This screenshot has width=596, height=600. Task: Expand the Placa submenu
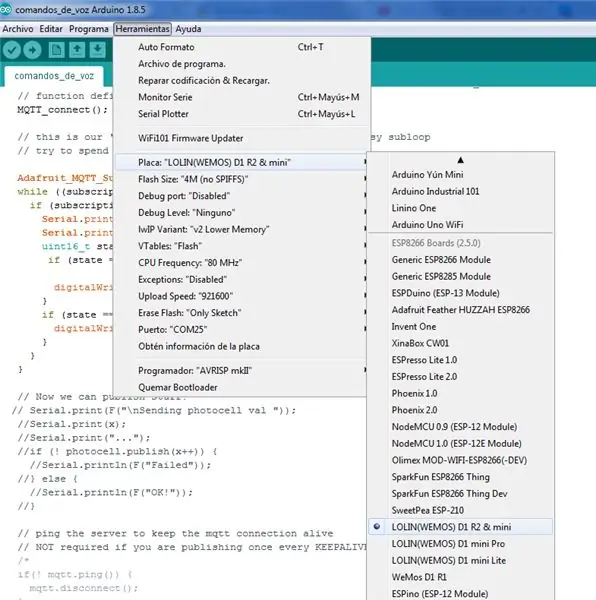point(241,163)
